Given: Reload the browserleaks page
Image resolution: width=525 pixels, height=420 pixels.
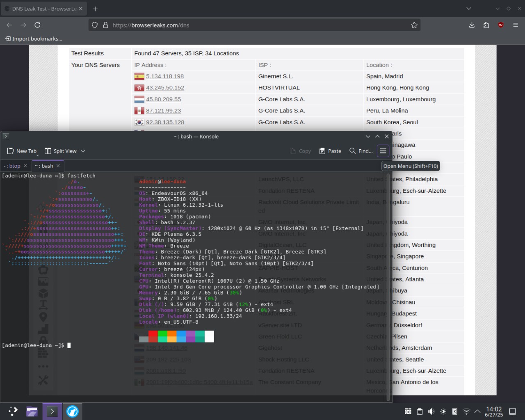Looking at the screenshot, I should 37,25.
